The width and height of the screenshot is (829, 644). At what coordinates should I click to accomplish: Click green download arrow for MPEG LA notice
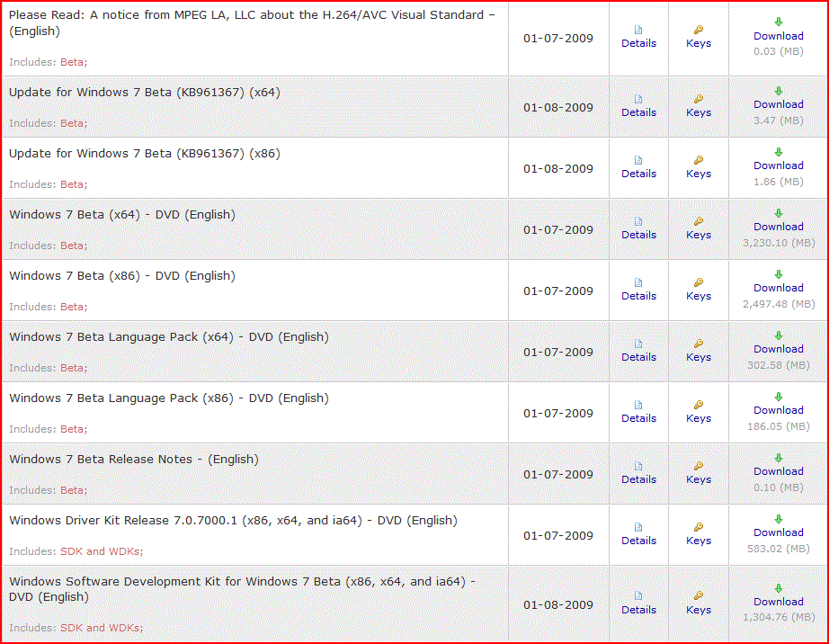point(779,22)
